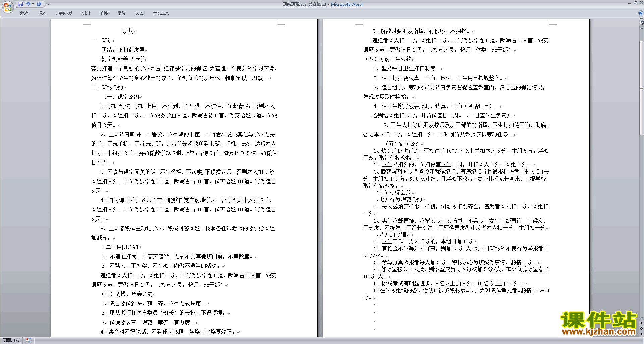Open the Office Button menu
This screenshot has width=644, height=344.
(x=7, y=7)
